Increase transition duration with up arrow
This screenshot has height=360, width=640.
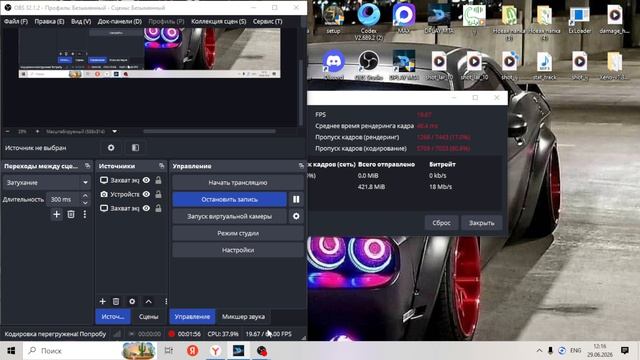pos(85,196)
